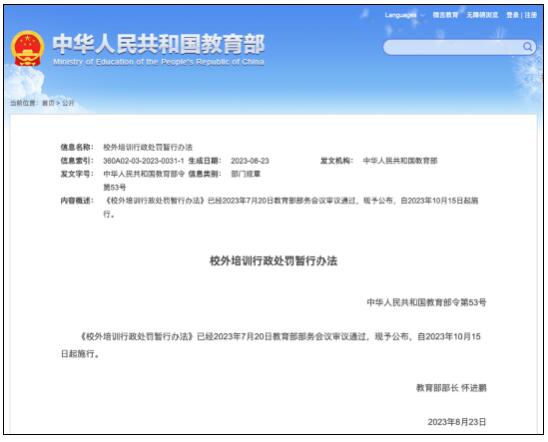Open the Languages dropdown

tap(404, 15)
